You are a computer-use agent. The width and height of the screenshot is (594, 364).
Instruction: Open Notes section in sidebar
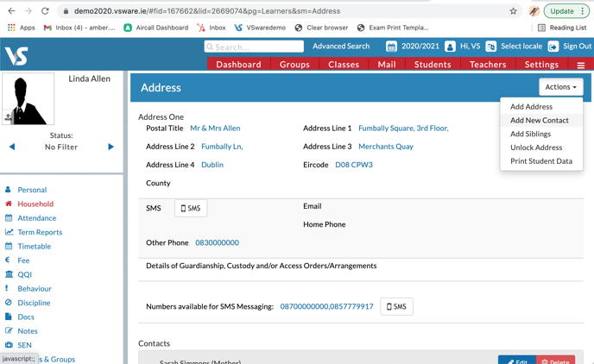[x=28, y=331]
